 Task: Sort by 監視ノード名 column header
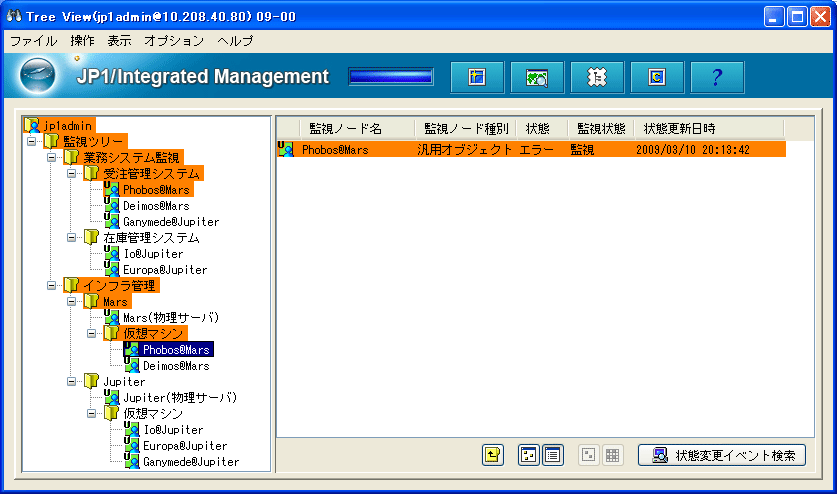pos(357,129)
